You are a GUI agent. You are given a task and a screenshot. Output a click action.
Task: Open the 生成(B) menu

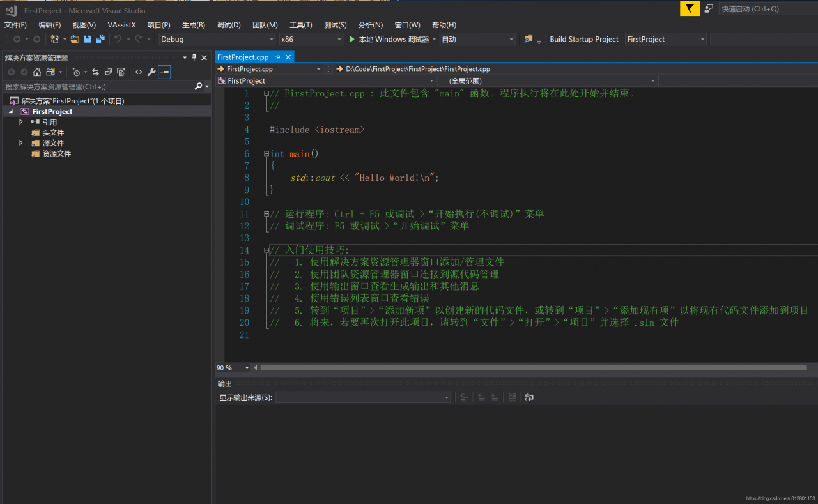coord(194,25)
